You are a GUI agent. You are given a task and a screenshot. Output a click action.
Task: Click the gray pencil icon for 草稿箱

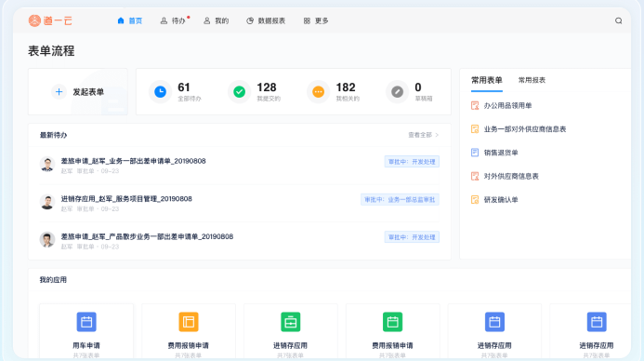tap(397, 92)
